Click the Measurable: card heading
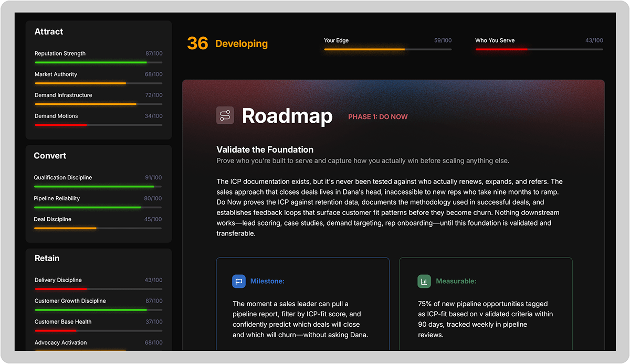This screenshot has width=630, height=364. (x=456, y=281)
